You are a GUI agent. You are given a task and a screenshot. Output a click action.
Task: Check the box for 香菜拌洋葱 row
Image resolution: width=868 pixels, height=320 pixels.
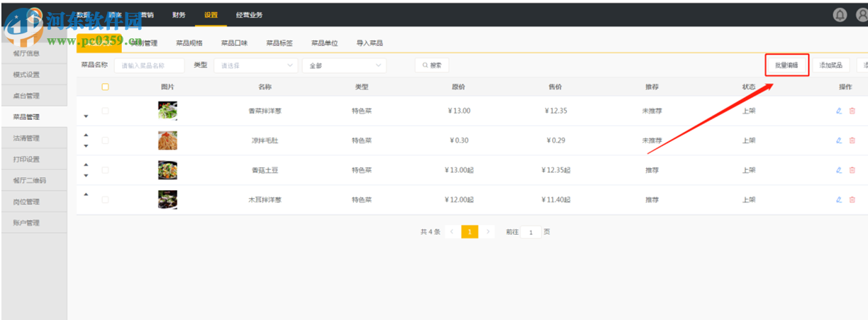tap(105, 111)
